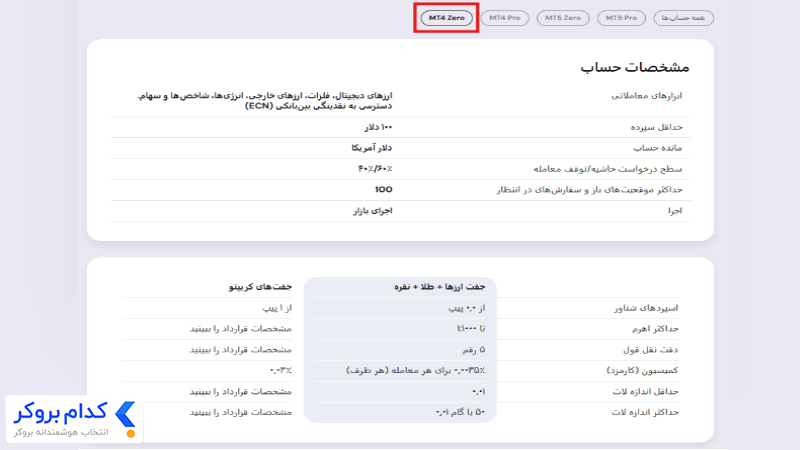
Task: Click the حداقل سپرده label
Action: point(657,128)
